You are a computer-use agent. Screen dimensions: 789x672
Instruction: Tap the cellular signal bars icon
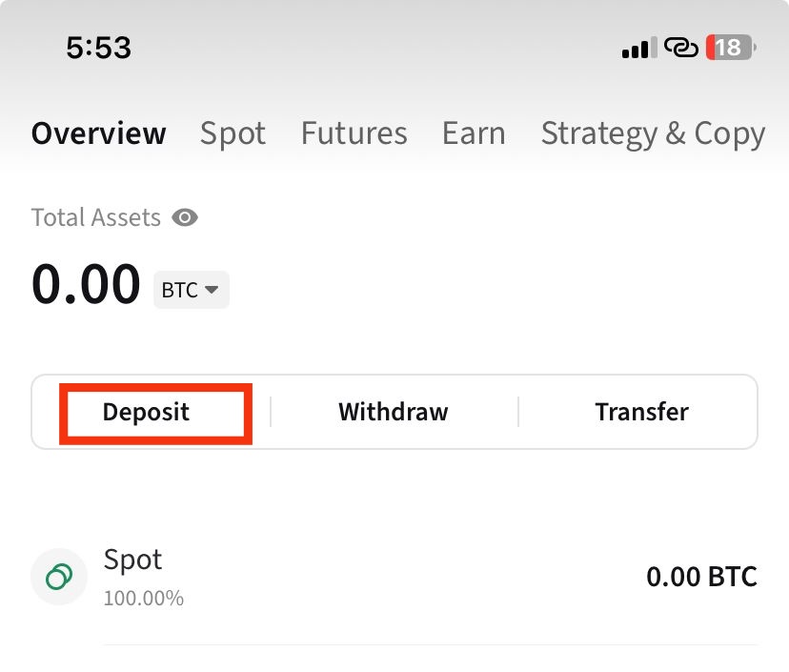pyautogui.click(x=636, y=48)
